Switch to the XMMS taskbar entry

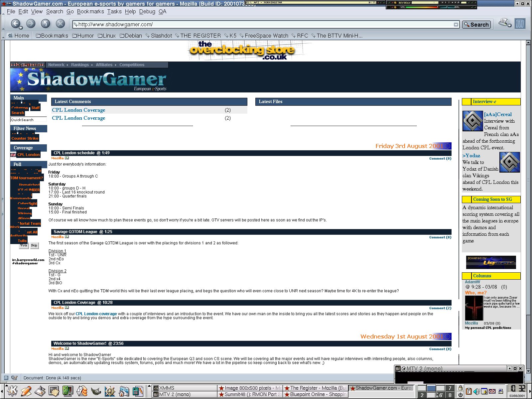click(185, 388)
